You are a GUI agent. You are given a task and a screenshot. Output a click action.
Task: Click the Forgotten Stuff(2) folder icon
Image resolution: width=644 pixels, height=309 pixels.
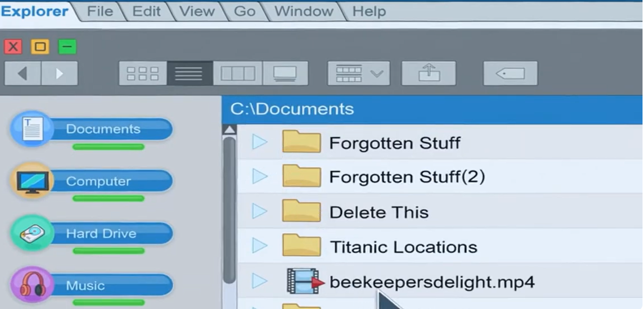click(301, 176)
